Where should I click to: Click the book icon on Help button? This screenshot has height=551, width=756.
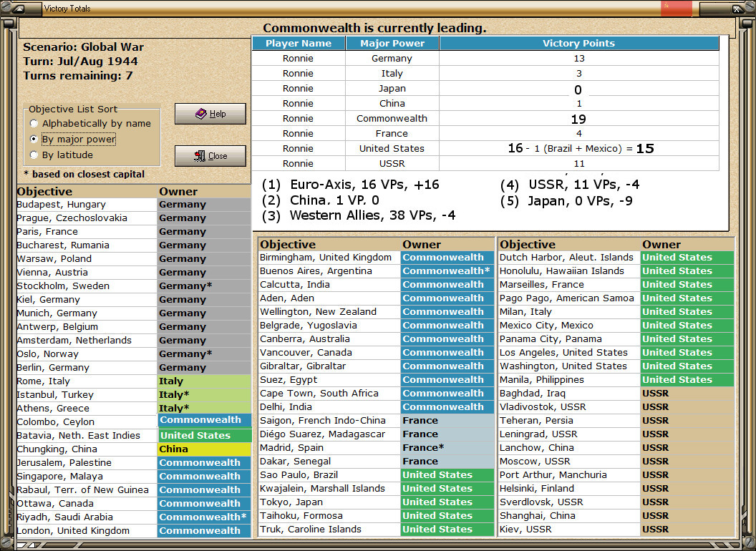point(201,114)
